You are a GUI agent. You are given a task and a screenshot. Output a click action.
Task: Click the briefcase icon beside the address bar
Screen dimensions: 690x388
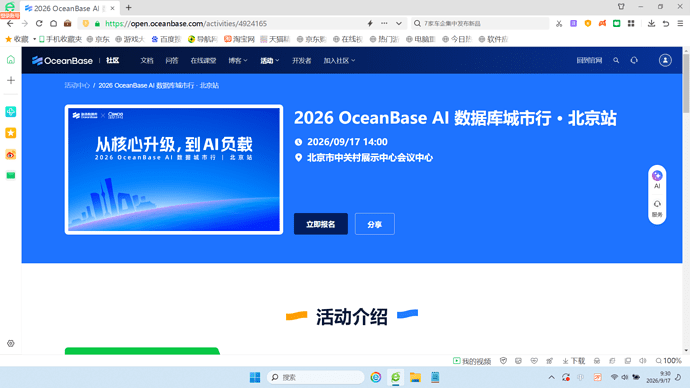[x=67, y=23]
